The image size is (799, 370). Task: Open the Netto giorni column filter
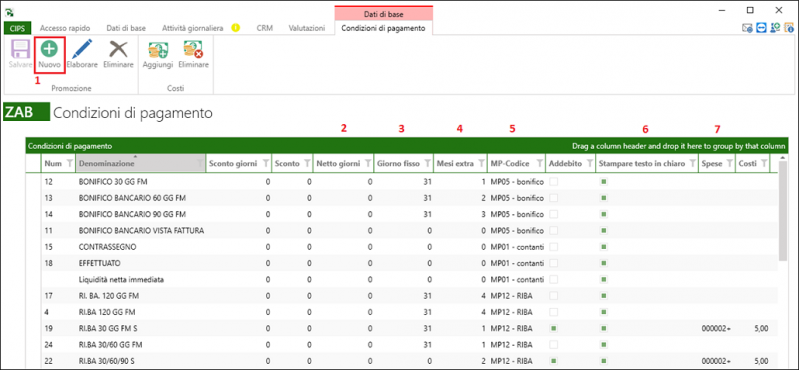pos(368,164)
